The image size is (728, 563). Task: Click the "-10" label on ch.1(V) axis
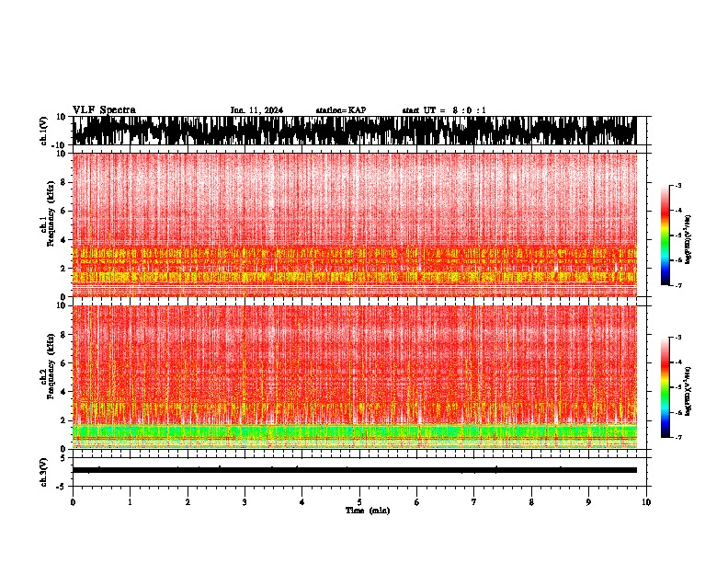(x=60, y=145)
